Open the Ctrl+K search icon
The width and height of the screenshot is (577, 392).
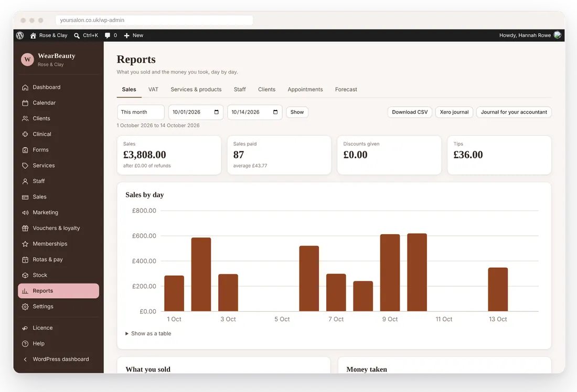(77, 36)
